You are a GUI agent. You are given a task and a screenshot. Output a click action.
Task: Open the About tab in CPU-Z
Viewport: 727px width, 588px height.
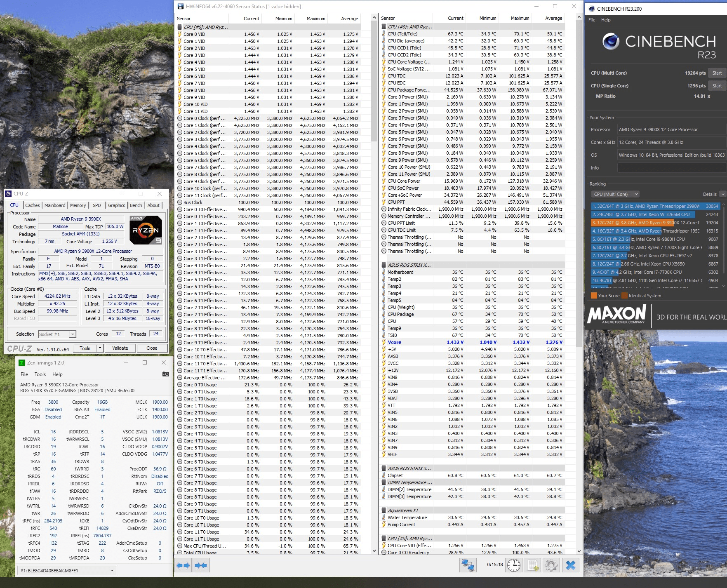click(153, 205)
